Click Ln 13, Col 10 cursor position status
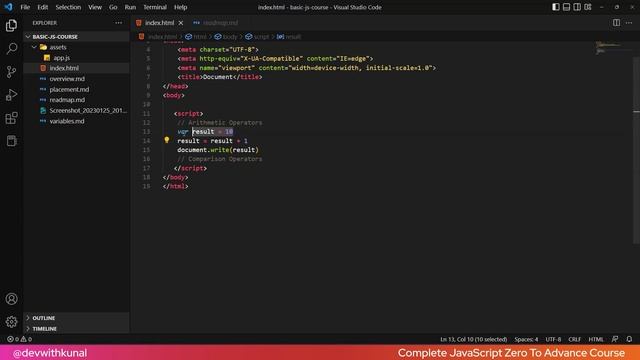This screenshot has width=640, height=360. [x=473, y=339]
